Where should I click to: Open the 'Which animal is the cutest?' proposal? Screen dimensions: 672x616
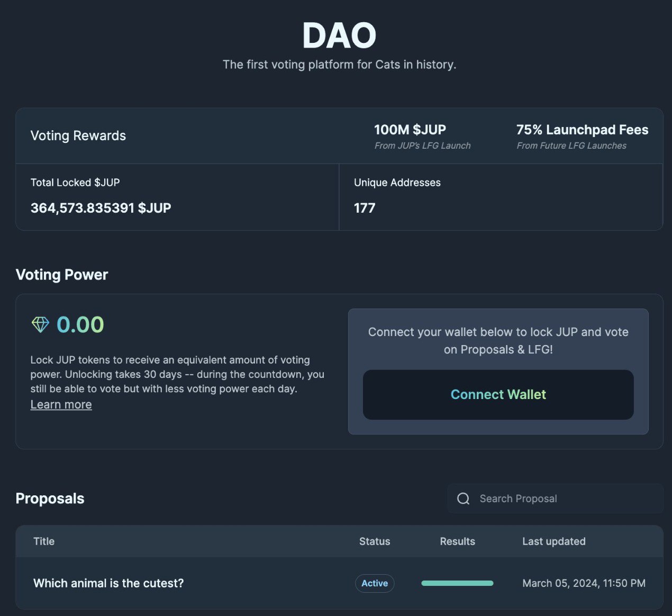coord(108,583)
